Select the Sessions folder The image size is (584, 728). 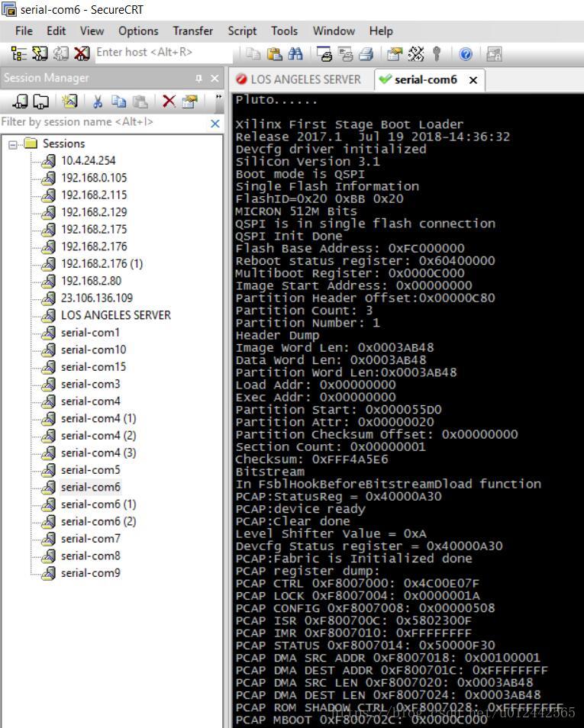coord(63,144)
